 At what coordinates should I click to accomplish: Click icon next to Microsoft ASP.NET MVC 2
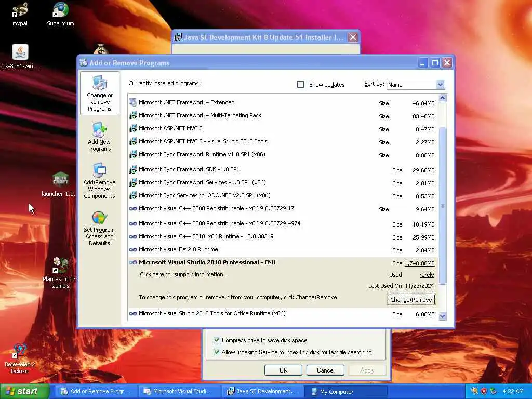132,129
